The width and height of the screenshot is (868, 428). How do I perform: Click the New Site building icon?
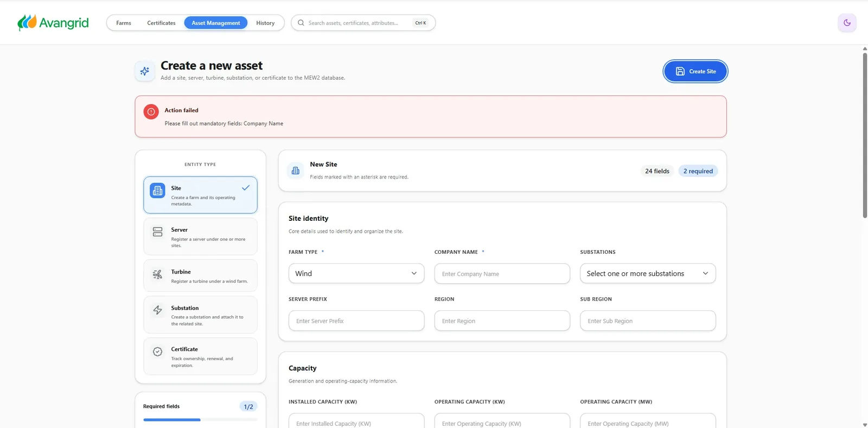click(x=295, y=171)
